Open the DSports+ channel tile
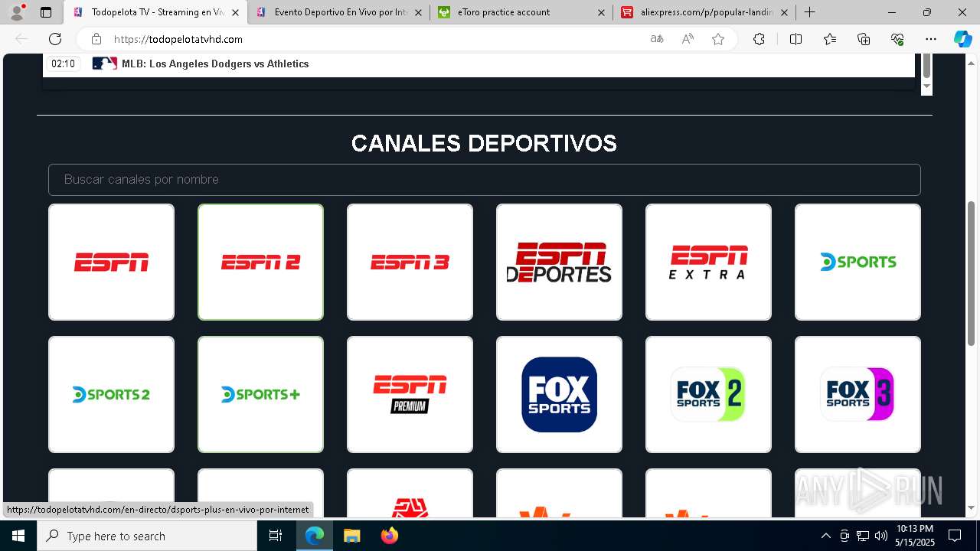This screenshot has height=551, width=980. point(260,394)
